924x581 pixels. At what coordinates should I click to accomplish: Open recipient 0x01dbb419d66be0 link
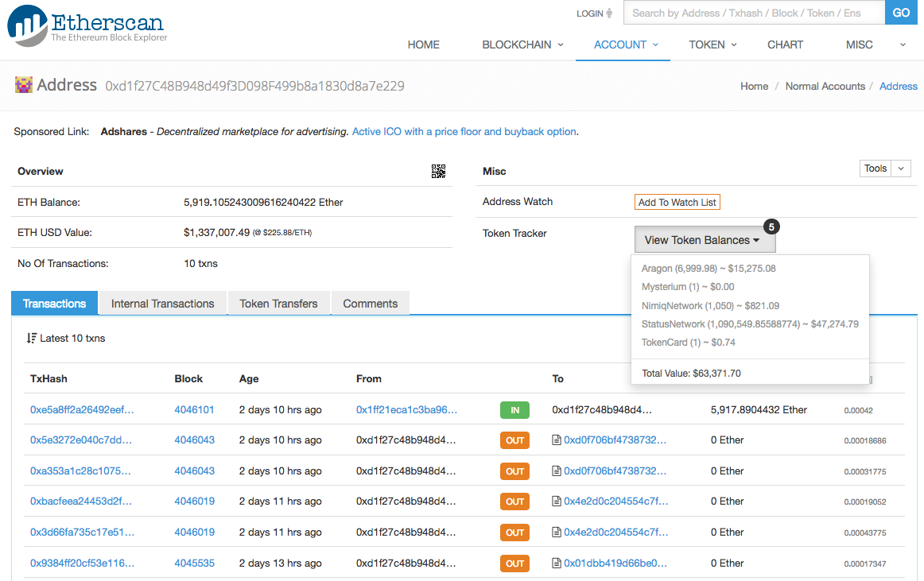[x=615, y=563]
